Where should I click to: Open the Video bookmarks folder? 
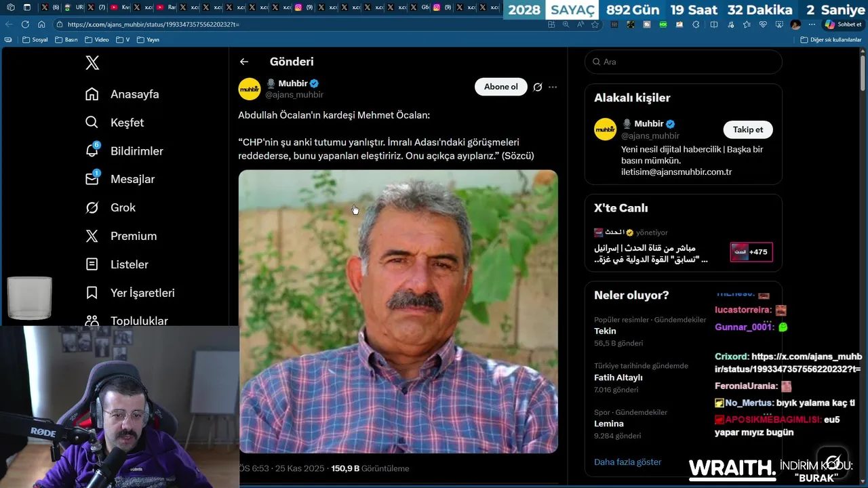96,40
